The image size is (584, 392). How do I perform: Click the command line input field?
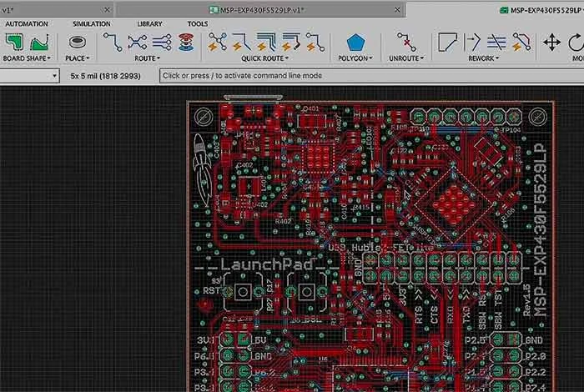click(371, 76)
